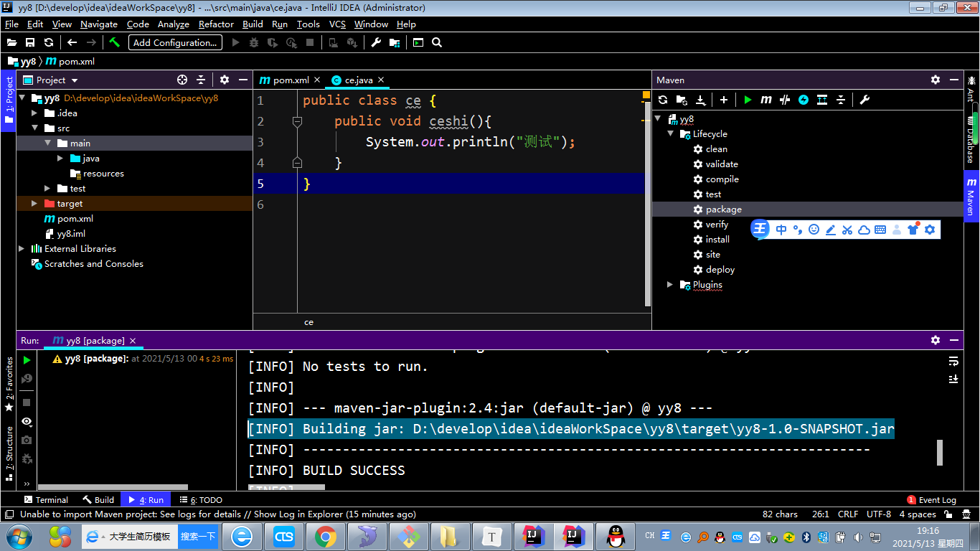This screenshot has height=551, width=980.
Task: Open the 6: TODO tool tab
Action: 201,500
